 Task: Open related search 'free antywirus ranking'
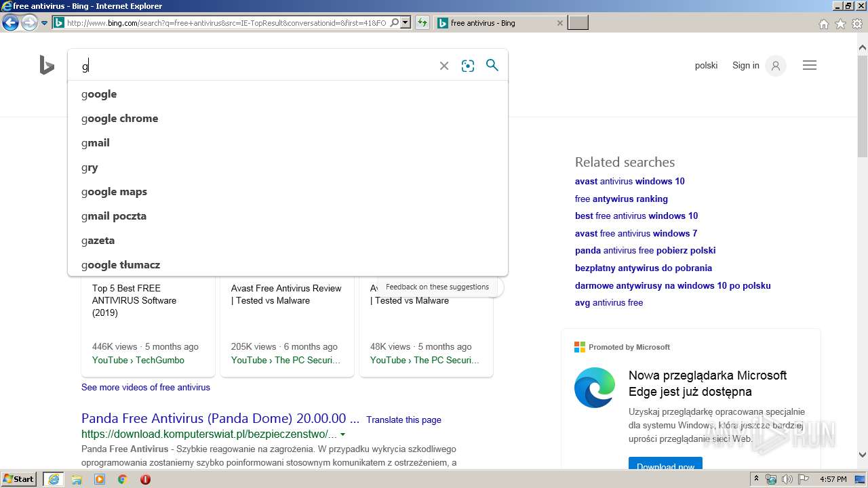pos(621,199)
